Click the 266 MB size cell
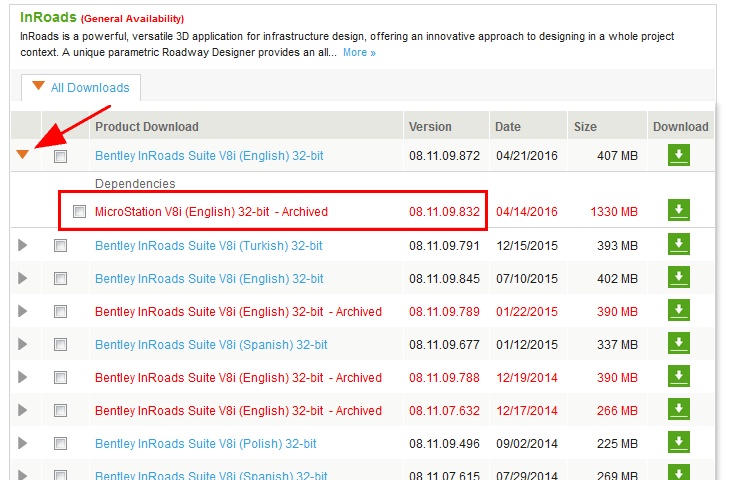Screen dimensions: 747x480 click(617, 410)
